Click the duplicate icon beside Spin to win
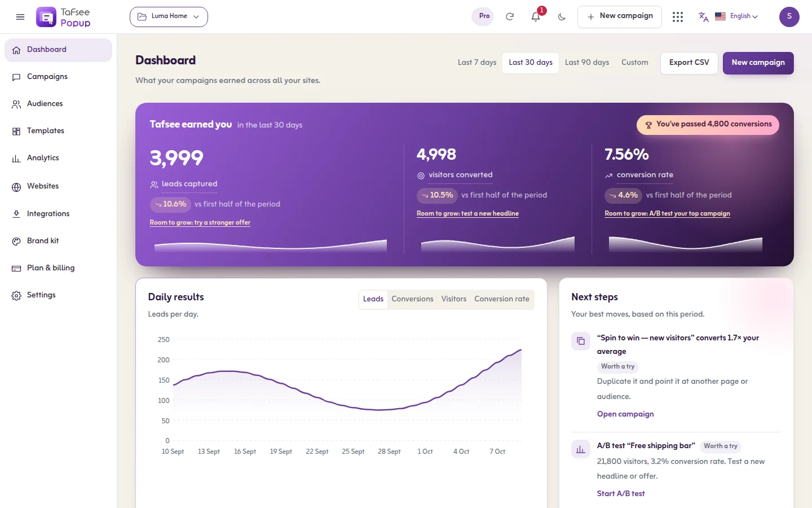Screen dimensions: 812x508 click(581, 341)
